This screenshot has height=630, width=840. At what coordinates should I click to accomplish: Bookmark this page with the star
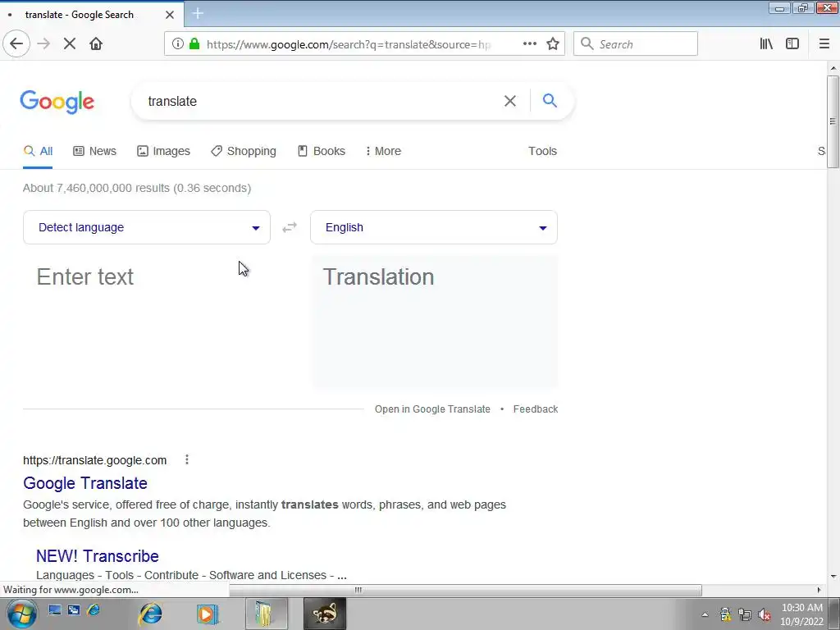(553, 44)
